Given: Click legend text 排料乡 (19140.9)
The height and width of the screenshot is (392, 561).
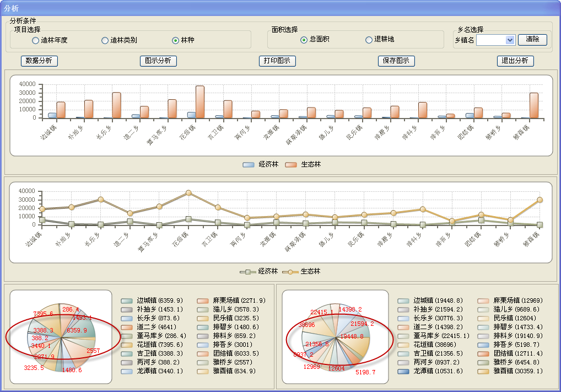Looking at the screenshot, I should click(517, 336).
